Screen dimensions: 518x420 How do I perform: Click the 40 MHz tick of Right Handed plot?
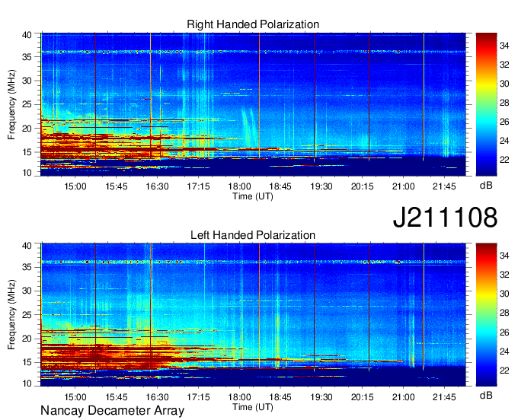click(x=27, y=35)
